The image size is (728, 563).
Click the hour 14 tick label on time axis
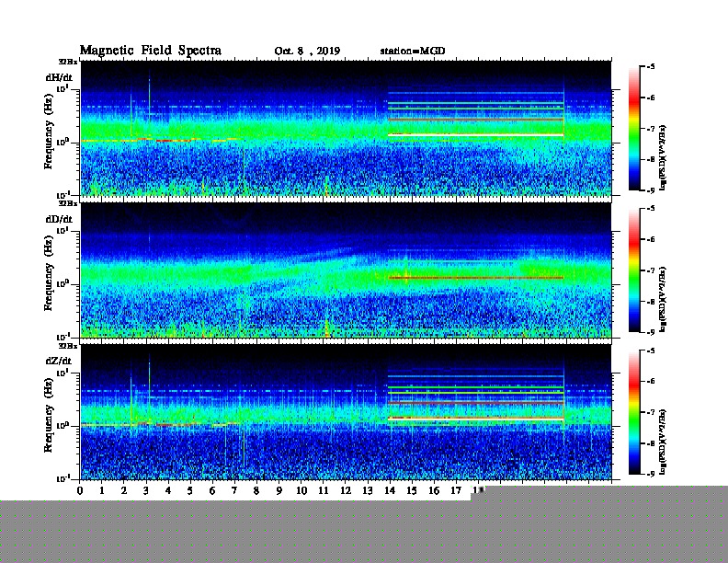click(390, 490)
